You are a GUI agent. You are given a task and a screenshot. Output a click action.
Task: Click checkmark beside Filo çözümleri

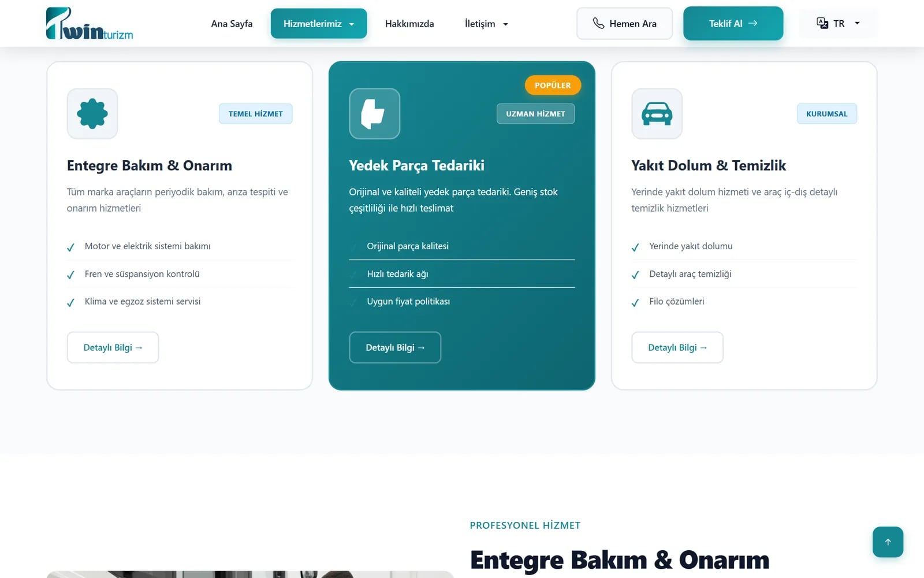635,302
